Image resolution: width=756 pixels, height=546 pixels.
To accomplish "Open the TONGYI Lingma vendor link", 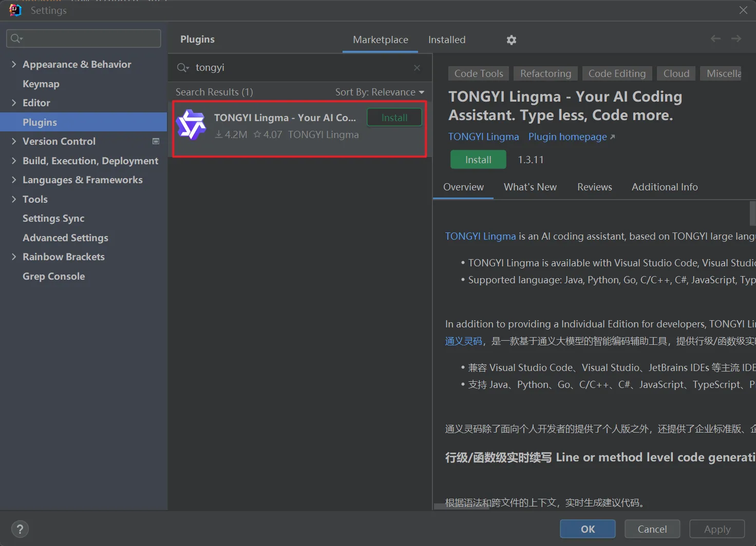I will click(x=483, y=136).
